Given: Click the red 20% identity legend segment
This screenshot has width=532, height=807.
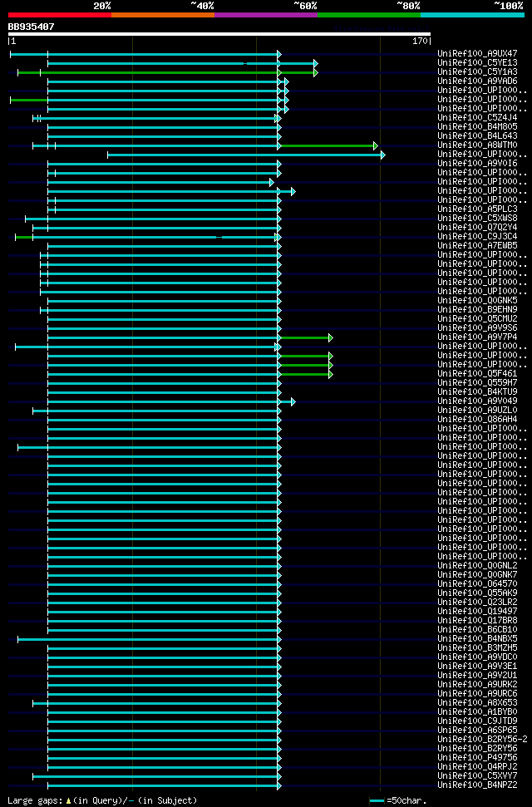Looking at the screenshot, I should (x=60, y=15).
